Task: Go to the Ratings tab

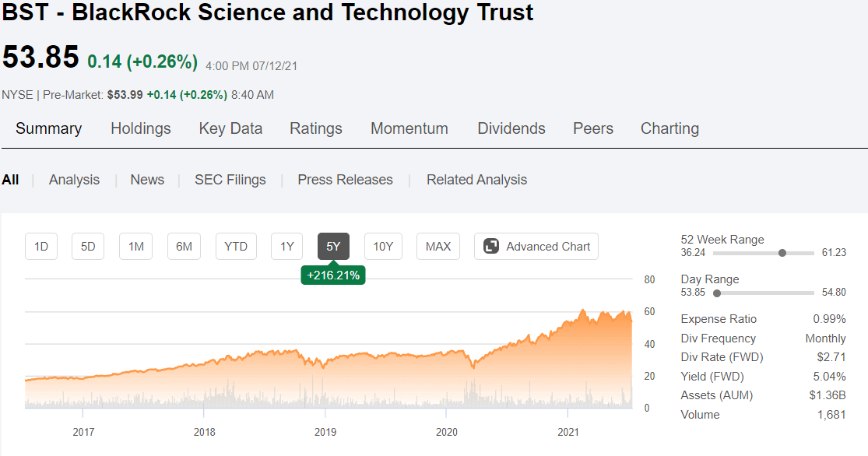Action: 316,128
